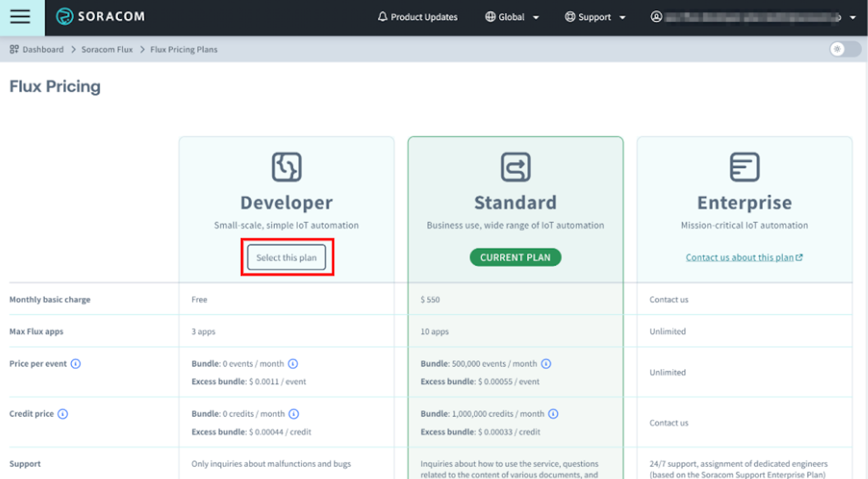
Task: Show the Price per event tooltip info
Action: (75, 364)
